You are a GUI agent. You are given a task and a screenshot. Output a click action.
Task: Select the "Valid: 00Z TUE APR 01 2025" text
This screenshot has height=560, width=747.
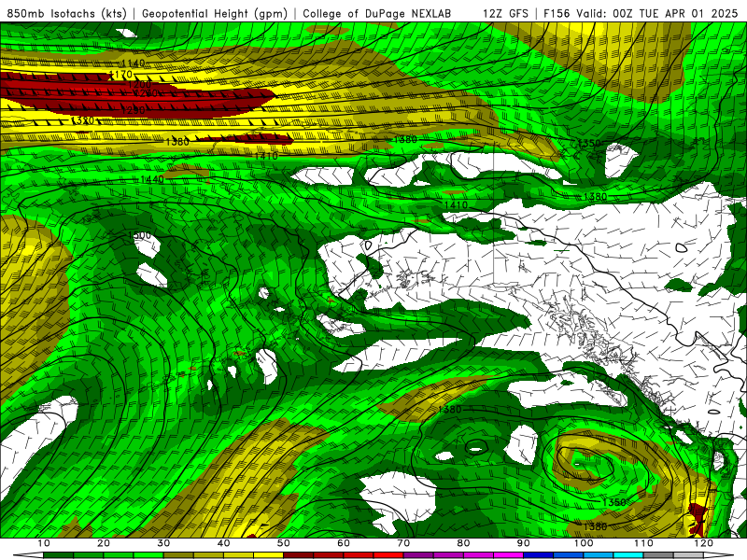pos(656,13)
